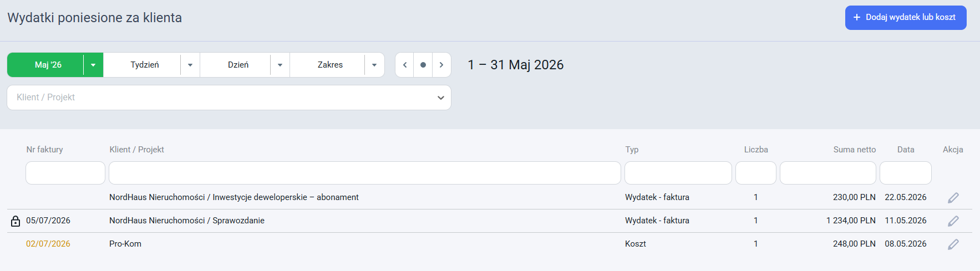Click Dodaj wydatek lub koszt button

point(906,18)
